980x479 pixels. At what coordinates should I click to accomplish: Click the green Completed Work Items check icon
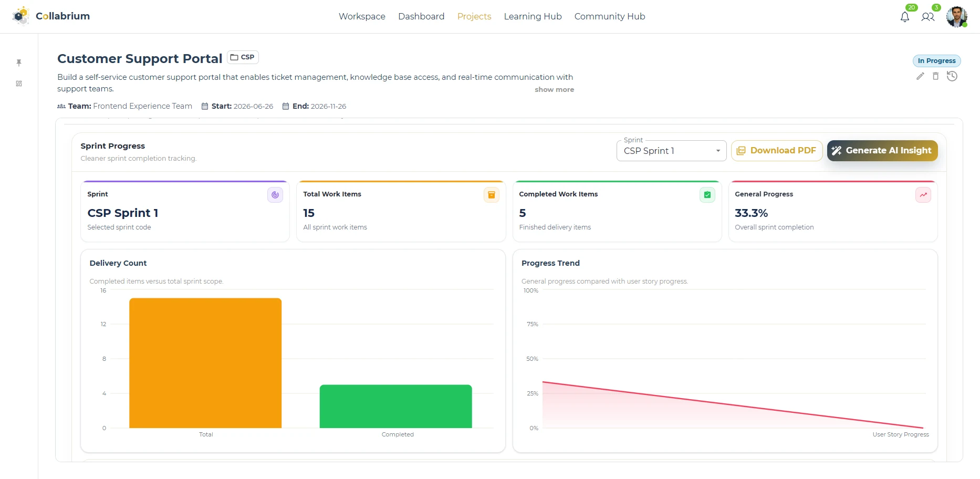coord(707,195)
